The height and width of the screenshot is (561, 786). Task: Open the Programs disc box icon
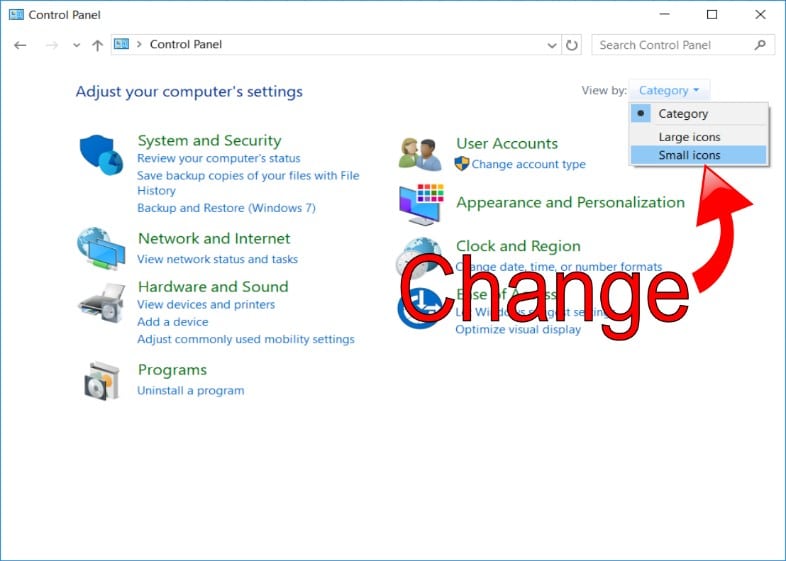tap(101, 380)
